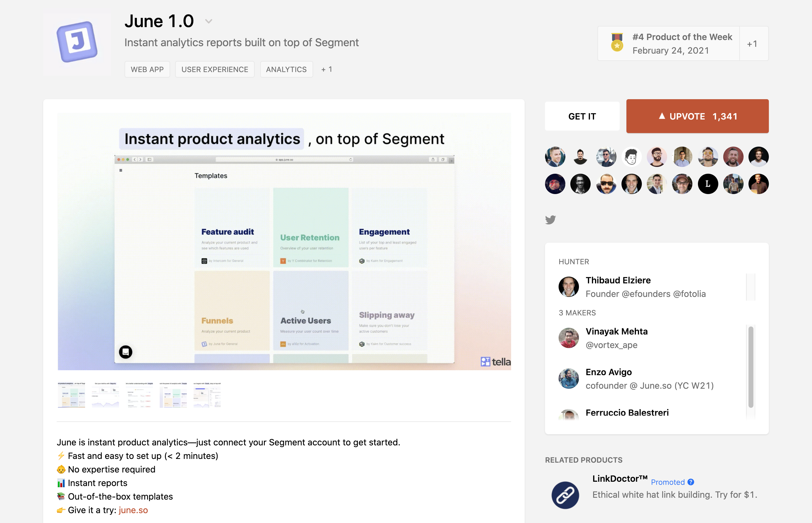This screenshot has width=812, height=523.
Task: Share via the Twitter bird icon
Action: [551, 220]
